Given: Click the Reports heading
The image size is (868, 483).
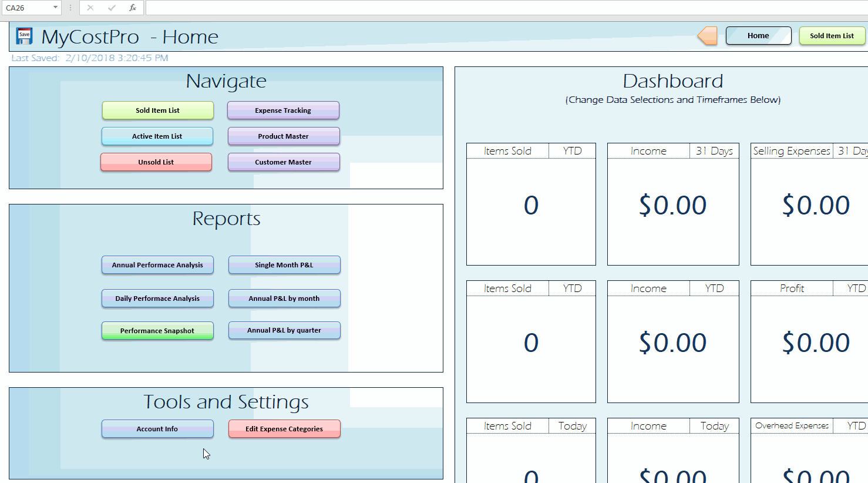Looking at the screenshot, I should [x=226, y=219].
